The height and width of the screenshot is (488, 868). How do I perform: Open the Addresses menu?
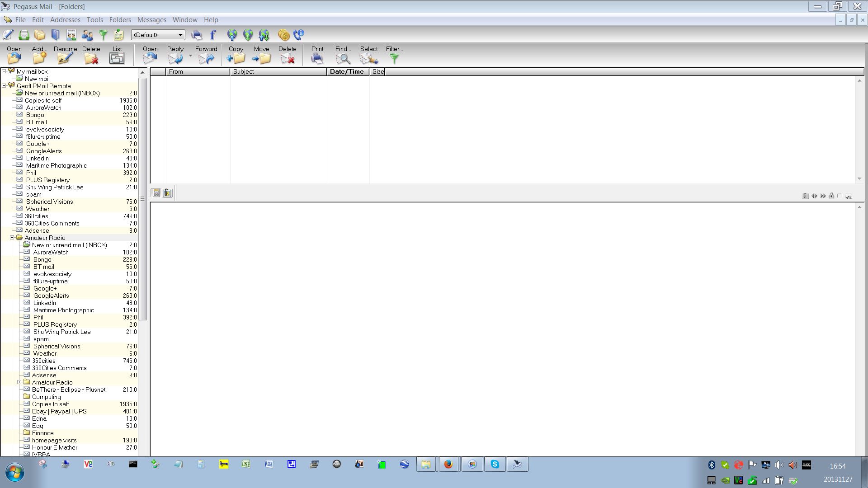coord(65,20)
